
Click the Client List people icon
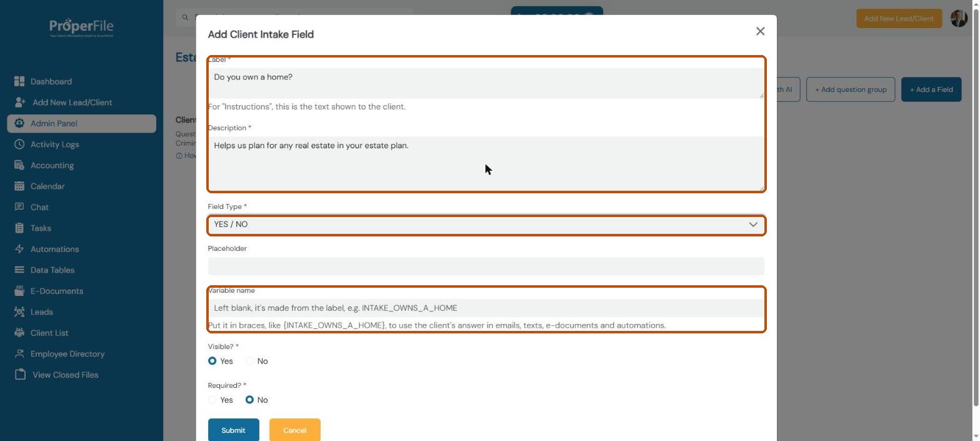coord(19,333)
